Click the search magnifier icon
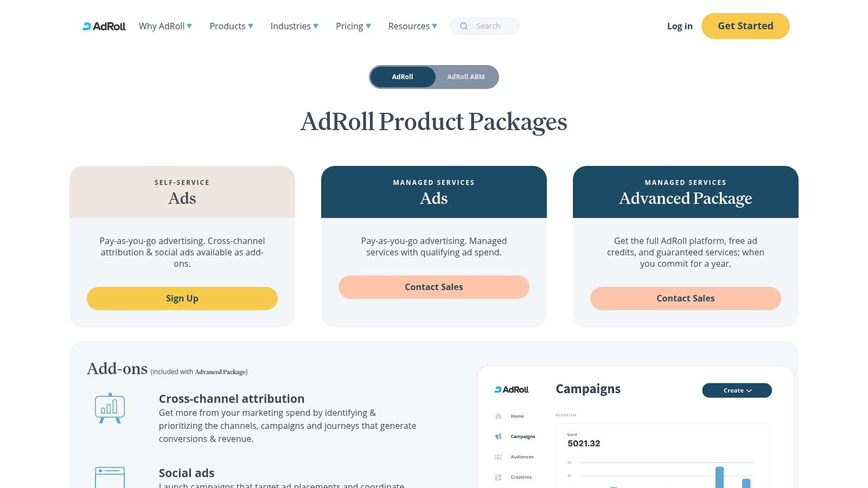Screen dimensions: 868x488 464,26
